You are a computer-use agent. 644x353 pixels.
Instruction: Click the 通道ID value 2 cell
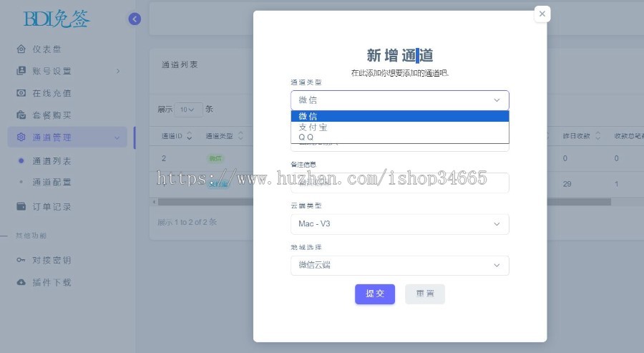[x=164, y=159]
